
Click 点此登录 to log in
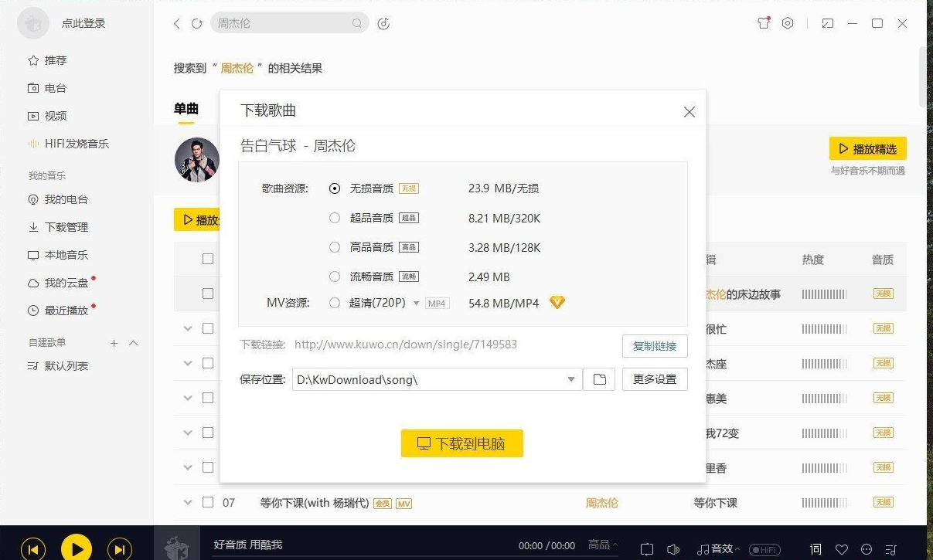(83, 24)
